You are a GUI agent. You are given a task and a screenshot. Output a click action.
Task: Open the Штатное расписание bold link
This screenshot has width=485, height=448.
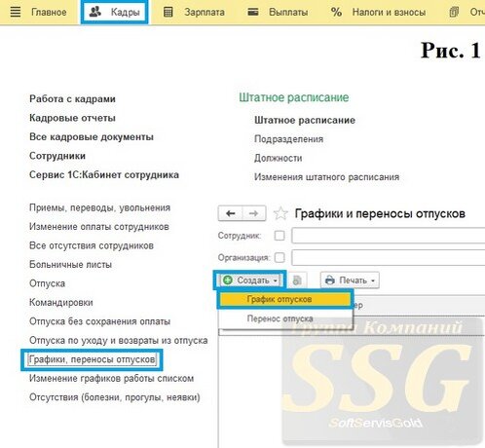coord(305,120)
